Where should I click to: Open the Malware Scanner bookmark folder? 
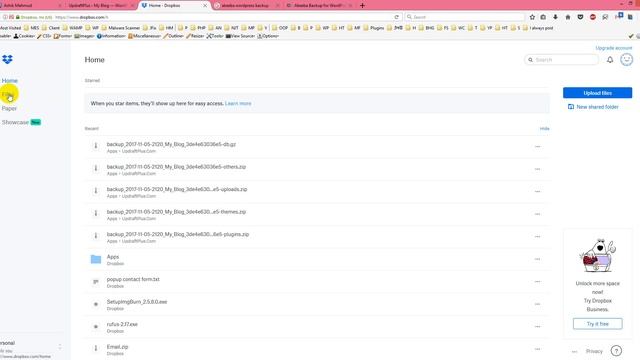coord(122,28)
